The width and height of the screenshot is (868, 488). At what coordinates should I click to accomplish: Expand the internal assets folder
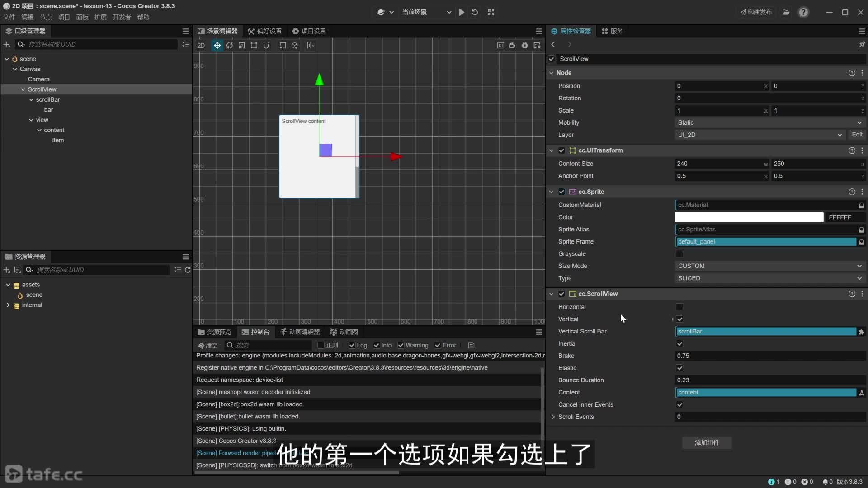point(8,305)
